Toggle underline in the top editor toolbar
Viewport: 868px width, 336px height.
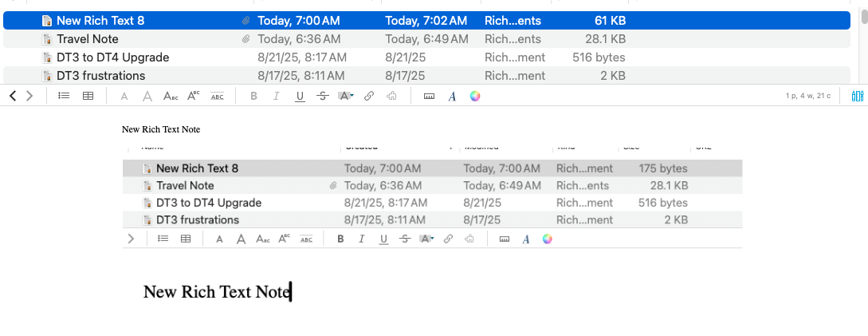(x=300, y=96)
